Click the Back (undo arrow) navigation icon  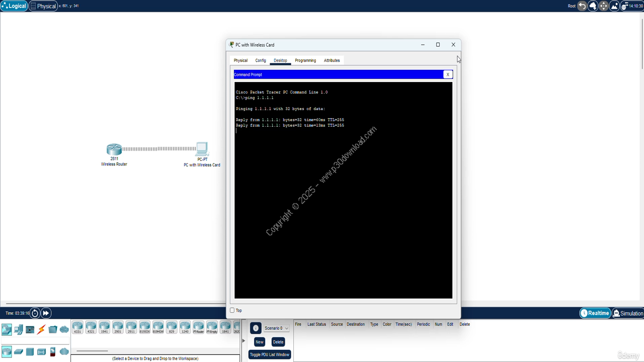[582, 6]
